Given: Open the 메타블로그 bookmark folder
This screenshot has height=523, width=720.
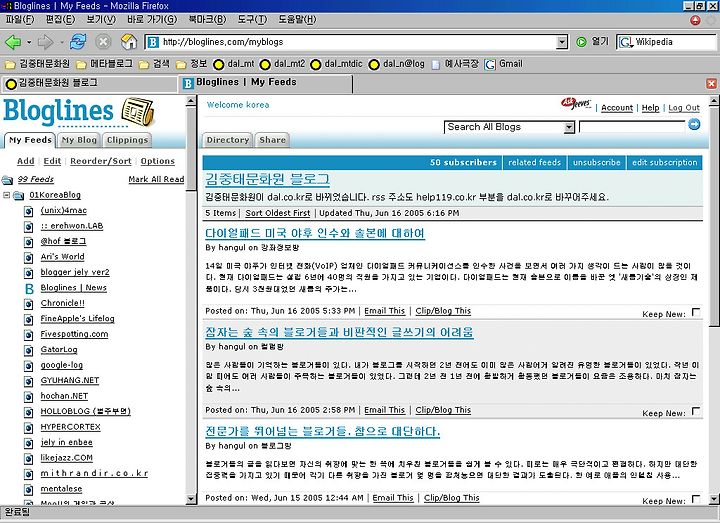Looking at the screenshot, I should [x=104, y=64].
